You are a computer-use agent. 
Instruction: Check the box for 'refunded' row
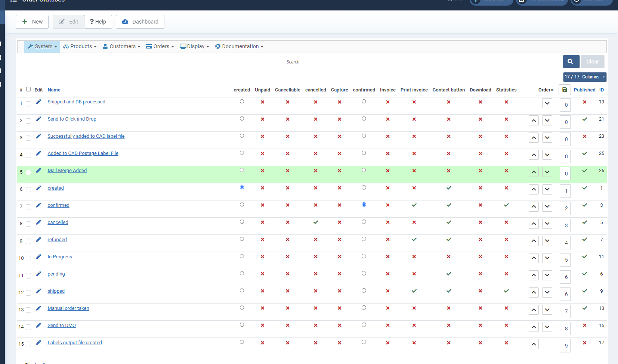click(28, 241)
